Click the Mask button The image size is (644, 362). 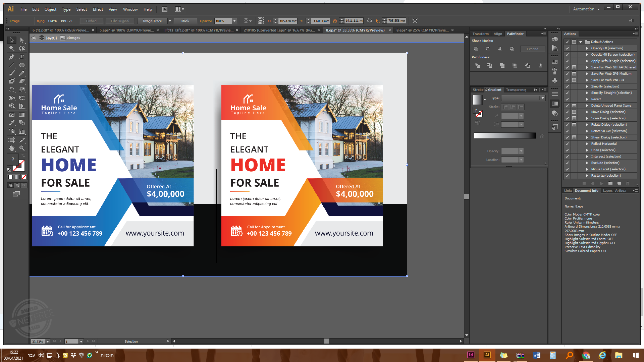pos(185,21)
